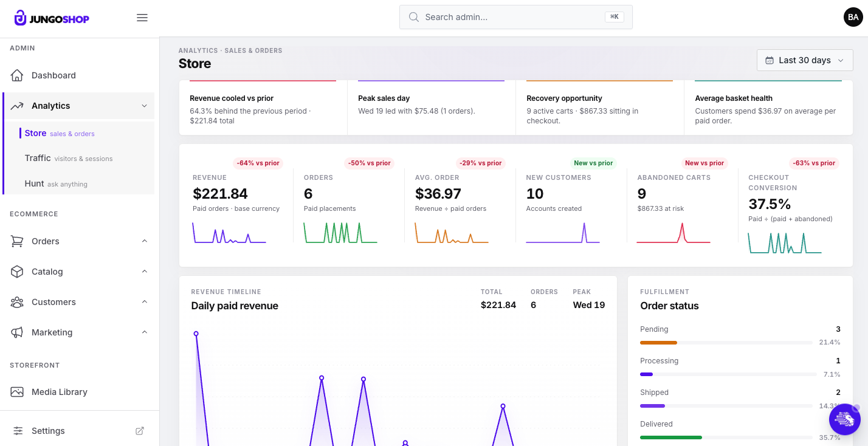The height and width of the screenshot is (446, 868).
Task: Click the Wed 19 peak point on revenue chart
Action: tap(196, 334)
